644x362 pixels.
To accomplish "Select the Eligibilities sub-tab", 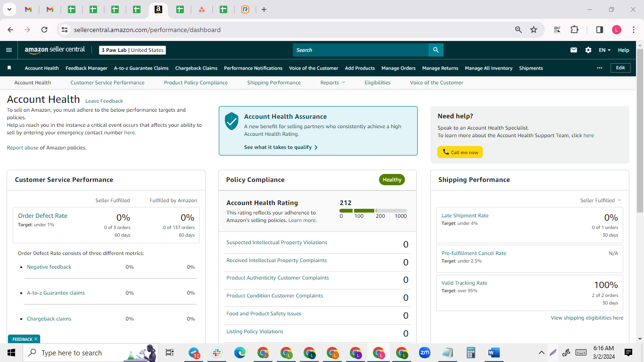I will pos(377,82).
